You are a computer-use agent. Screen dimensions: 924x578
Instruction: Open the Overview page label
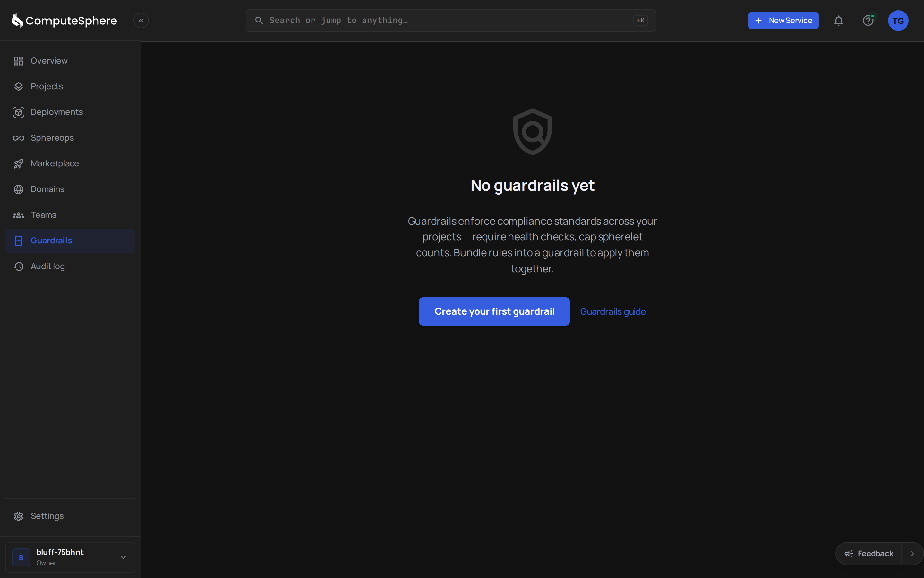49,61
